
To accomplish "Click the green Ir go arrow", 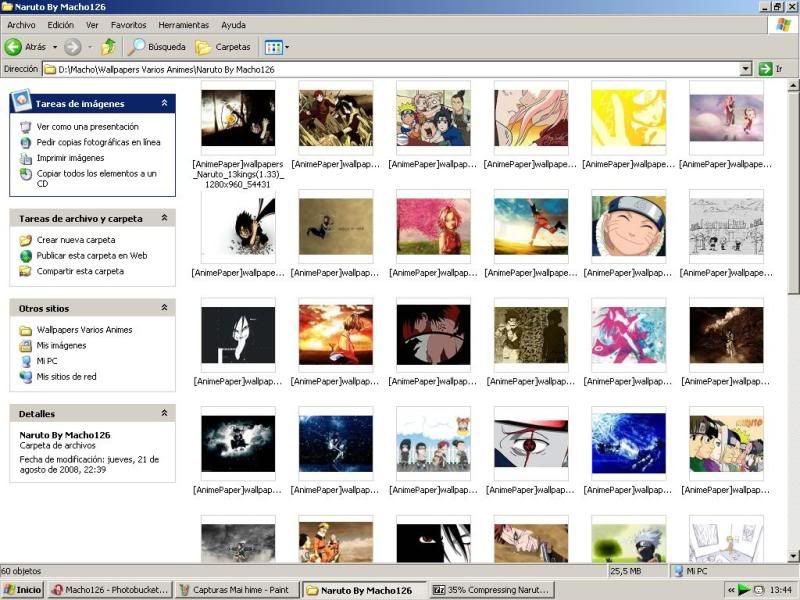I will (x=765, y=69).
